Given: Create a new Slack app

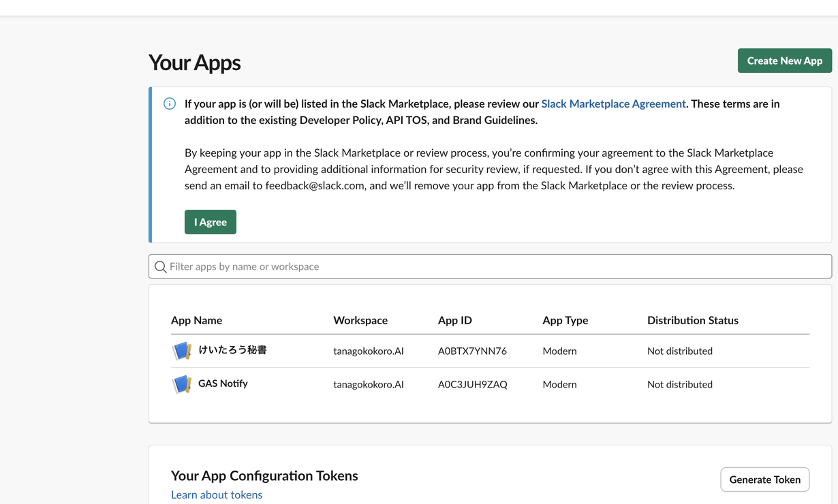Looking at the screenshot, I should [785, 61].
